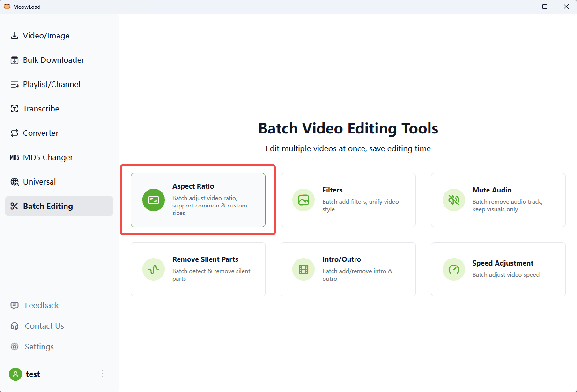This screenshot has width=577, height=392.
Task: Switch to Playlist/Channel section
Action: tap(52, 84)
